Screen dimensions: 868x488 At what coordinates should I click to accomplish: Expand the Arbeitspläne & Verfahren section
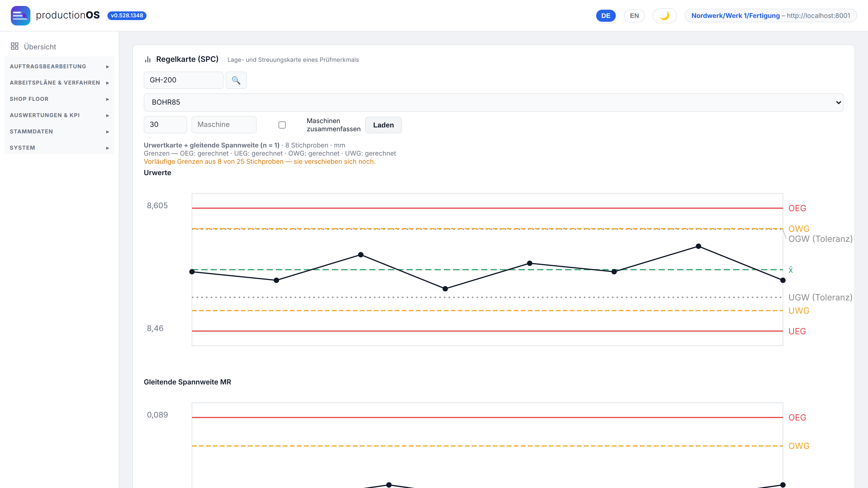coord(59,83)
